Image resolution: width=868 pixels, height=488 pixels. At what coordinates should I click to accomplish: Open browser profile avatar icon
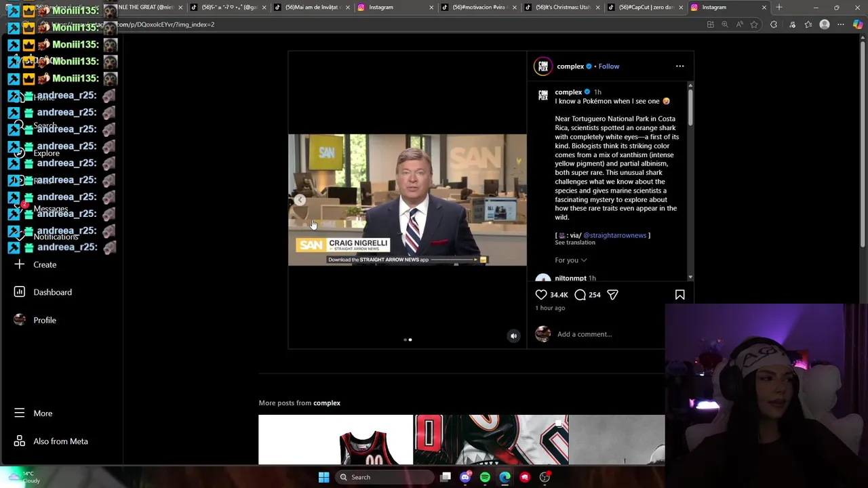pos(825,24)
